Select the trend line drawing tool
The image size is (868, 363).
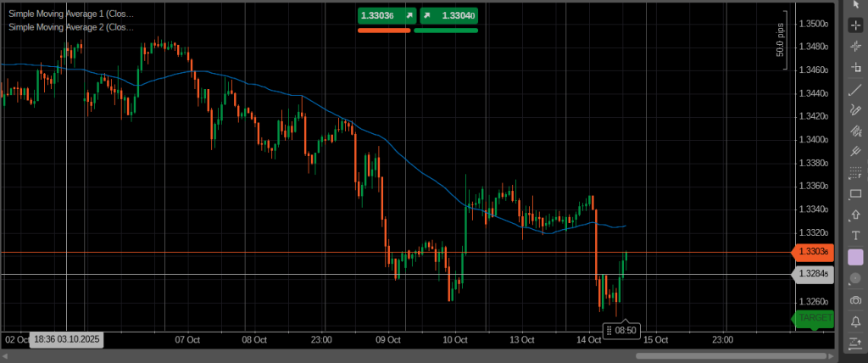click(855, 89)
